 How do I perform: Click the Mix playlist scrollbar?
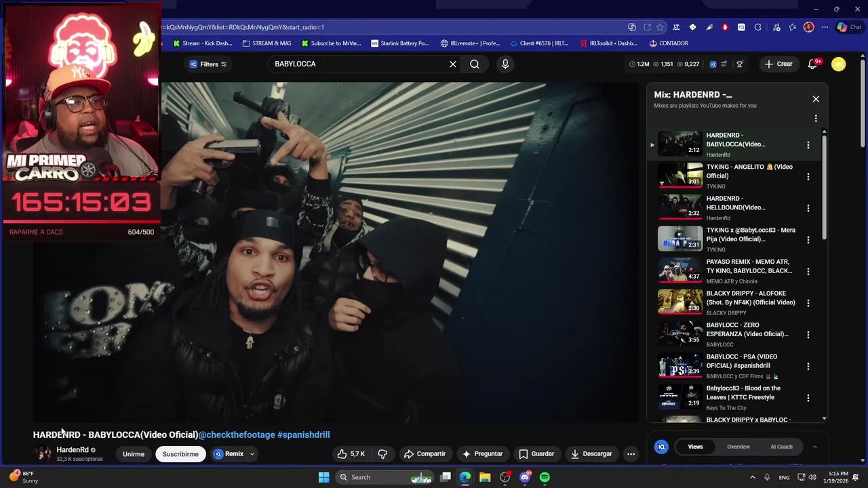click(824, 186)
